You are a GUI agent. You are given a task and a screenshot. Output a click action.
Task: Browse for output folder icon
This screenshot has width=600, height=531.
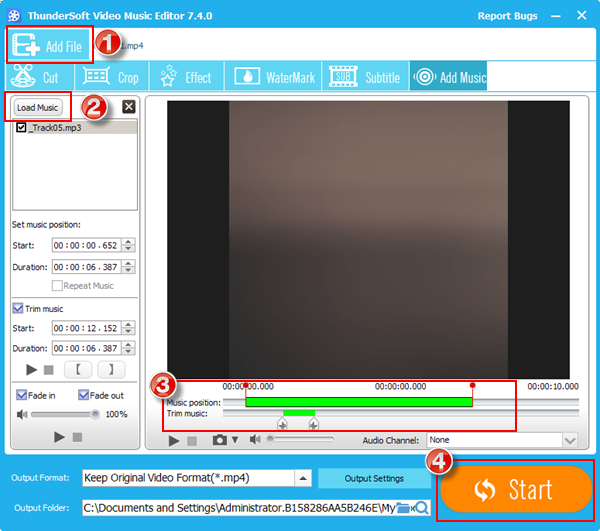(x=404, y=508)
